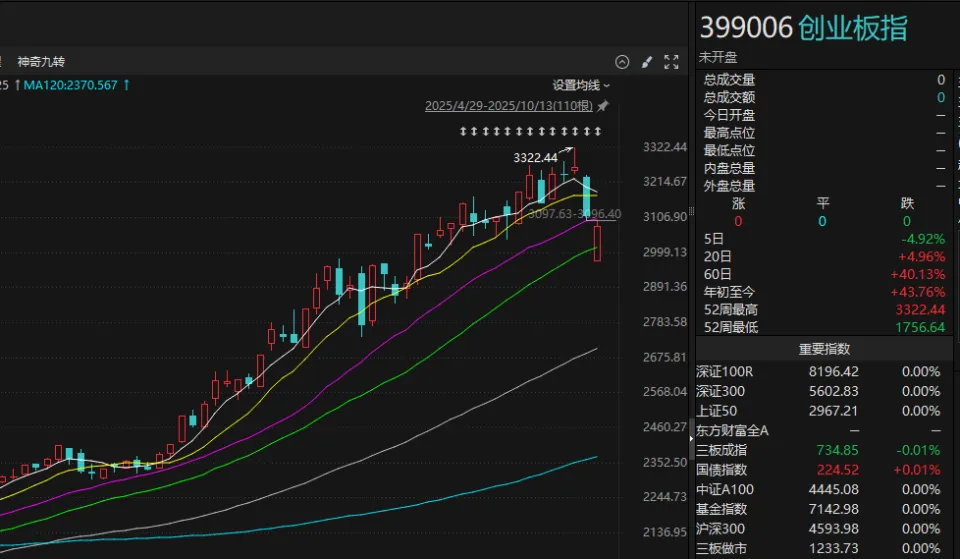Select the 重要指数 section header
The width and height of the screenshot is (960, 559).
click(824, 349)
